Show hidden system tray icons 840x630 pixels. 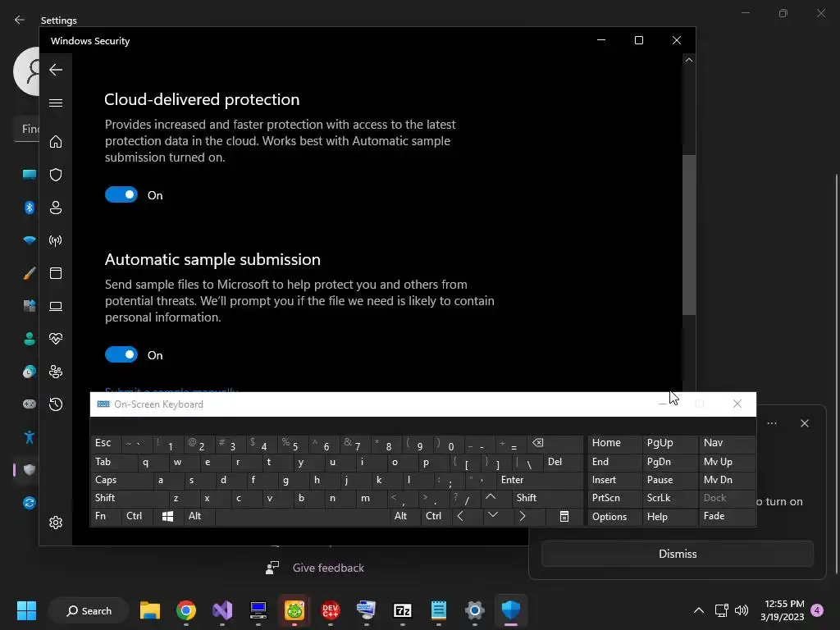point(699,610)
